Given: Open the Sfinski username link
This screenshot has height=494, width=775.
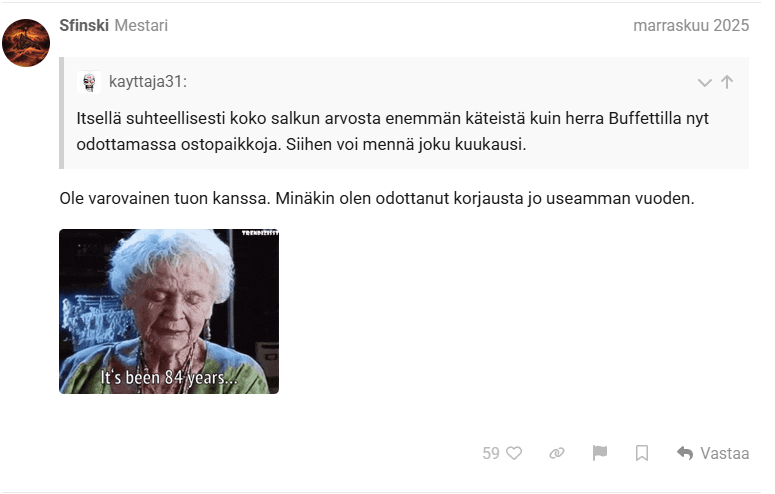Looking at the screenshot, I should [x=84, y=25].
